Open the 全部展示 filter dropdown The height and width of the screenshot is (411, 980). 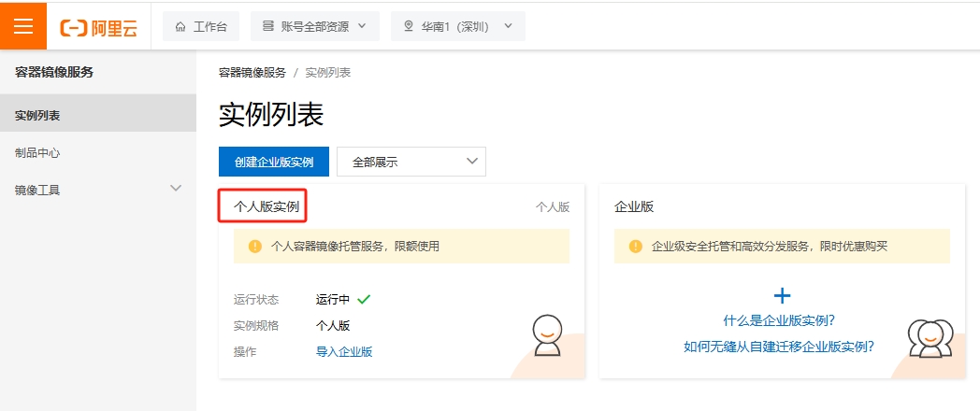coord(411,162)
